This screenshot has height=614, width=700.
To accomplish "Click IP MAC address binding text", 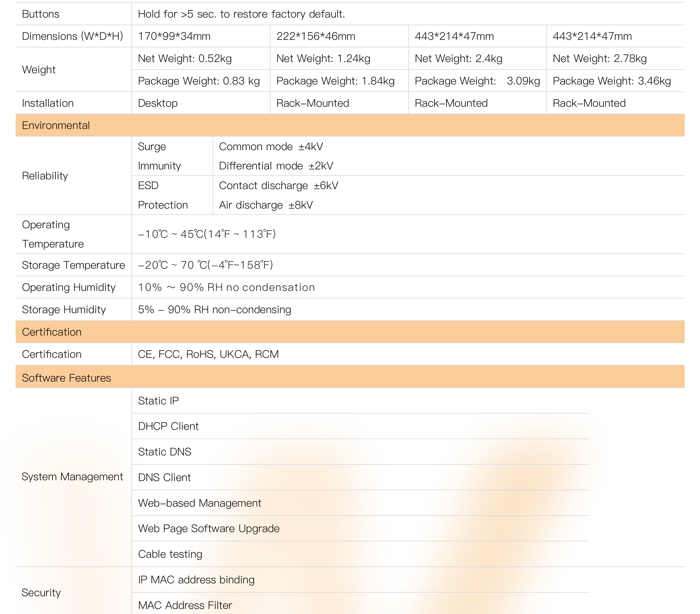I will (196, 580).
